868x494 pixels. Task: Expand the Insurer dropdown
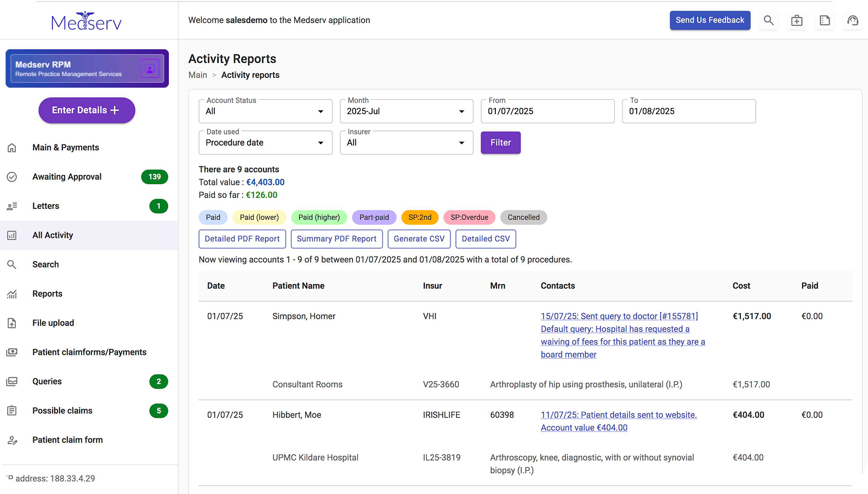pos(406,143)
